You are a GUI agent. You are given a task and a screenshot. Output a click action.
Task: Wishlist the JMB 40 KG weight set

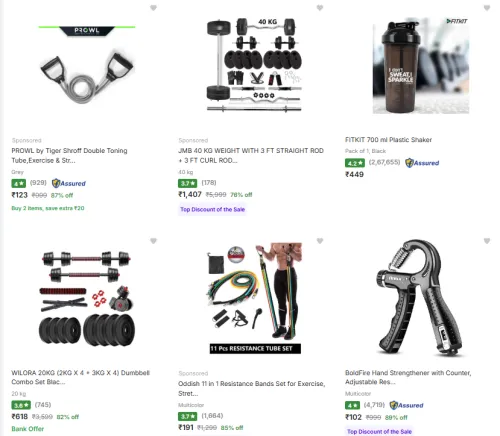(320, 8)
